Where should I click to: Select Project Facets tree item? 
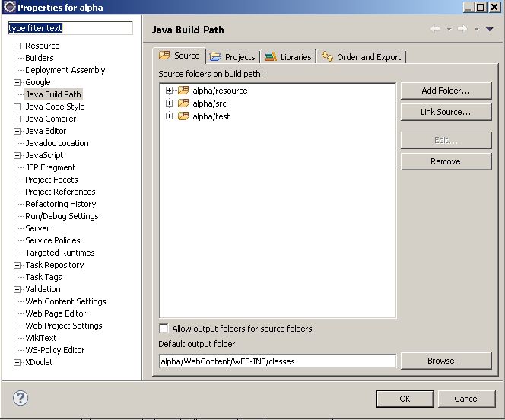point(52,180)
